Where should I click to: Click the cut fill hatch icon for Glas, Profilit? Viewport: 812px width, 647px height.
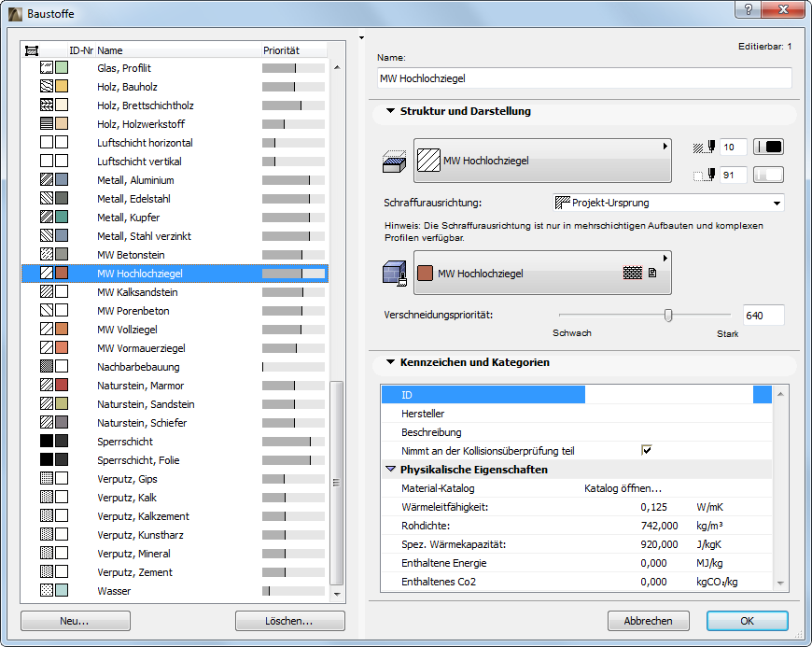coord(47,67)
